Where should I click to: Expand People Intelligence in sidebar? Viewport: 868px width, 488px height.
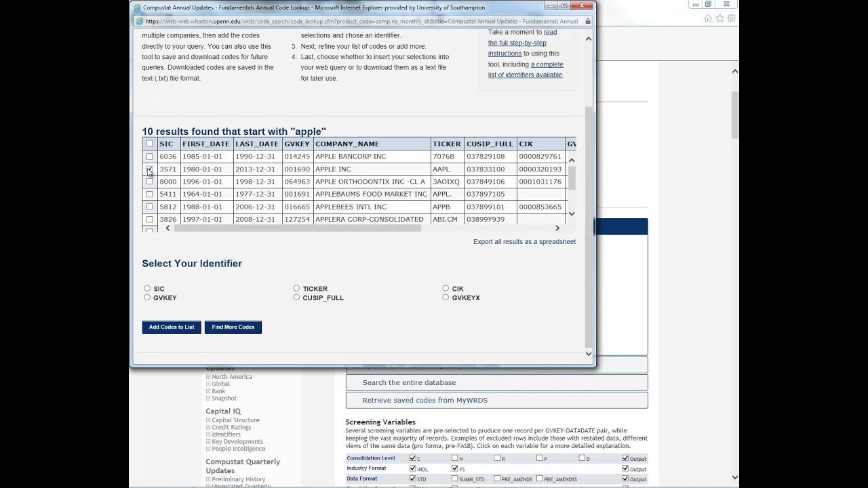[208, 449]
